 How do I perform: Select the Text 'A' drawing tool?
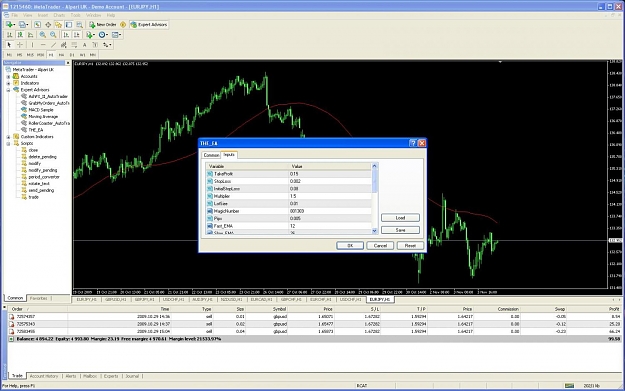pyautogui.click(x=85, y=45)
